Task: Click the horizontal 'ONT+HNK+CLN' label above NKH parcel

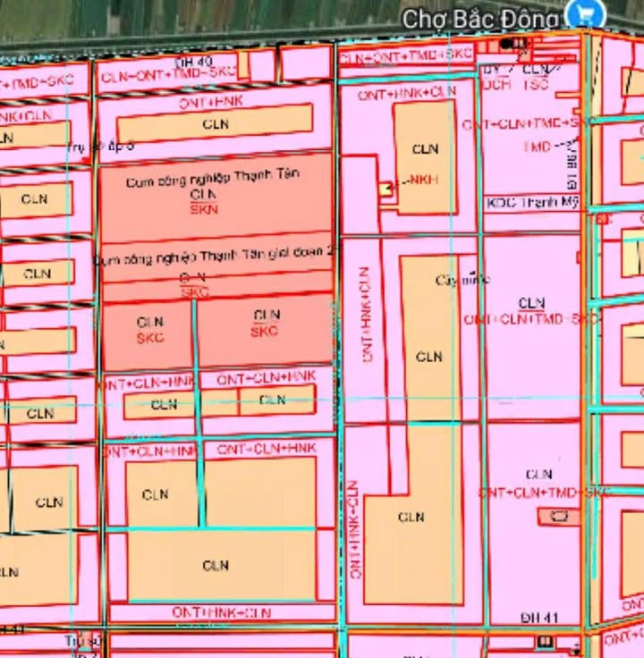Action: point(407,94)
